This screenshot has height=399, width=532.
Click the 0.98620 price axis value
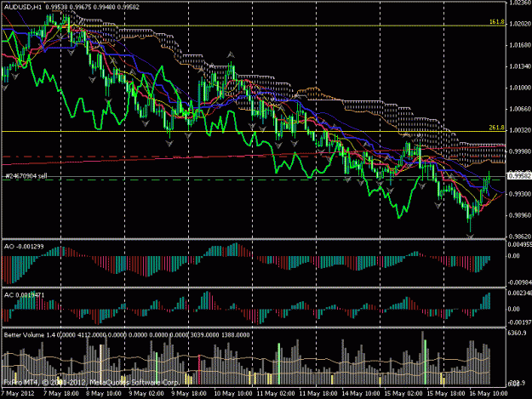point(520,237)
